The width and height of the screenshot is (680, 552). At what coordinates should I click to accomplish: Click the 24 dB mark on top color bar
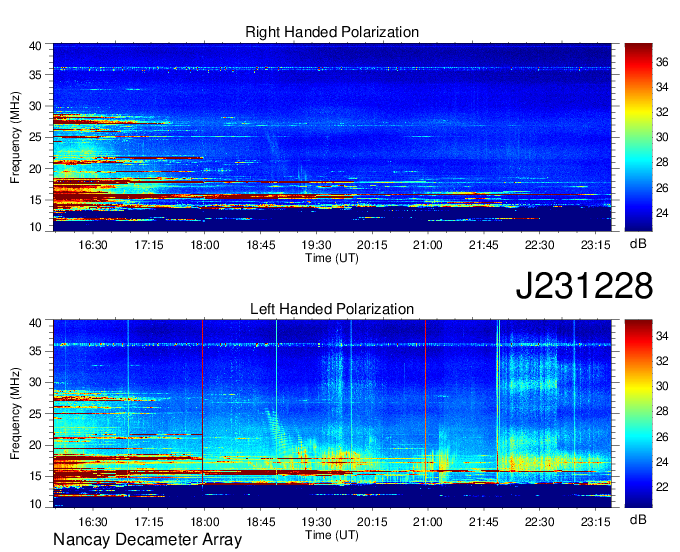[662, 213]
